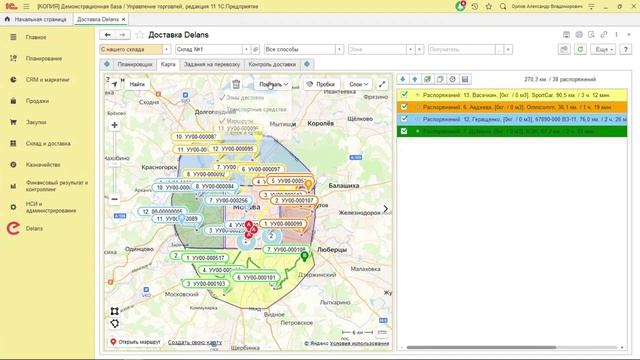Viewport: 640px width, 360px height.
Task: Click Открыть маршрут button
Action: click(136, 342)
